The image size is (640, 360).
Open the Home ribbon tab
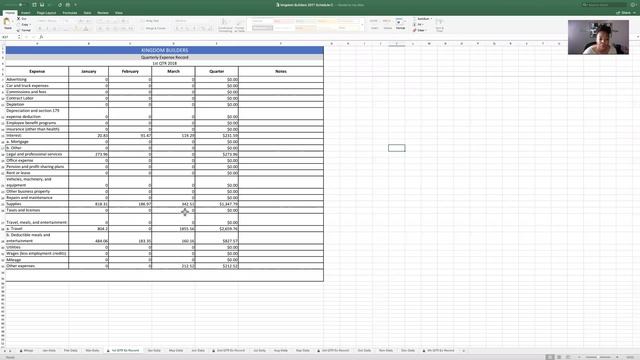coord(10,13)
